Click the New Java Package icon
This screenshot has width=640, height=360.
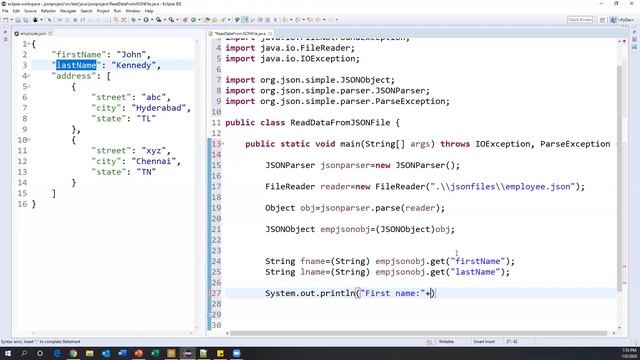185,20
